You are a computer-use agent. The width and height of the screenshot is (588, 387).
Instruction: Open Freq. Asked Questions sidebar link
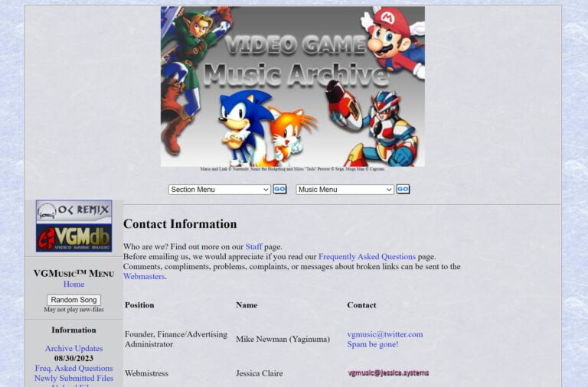coord(73,369)
